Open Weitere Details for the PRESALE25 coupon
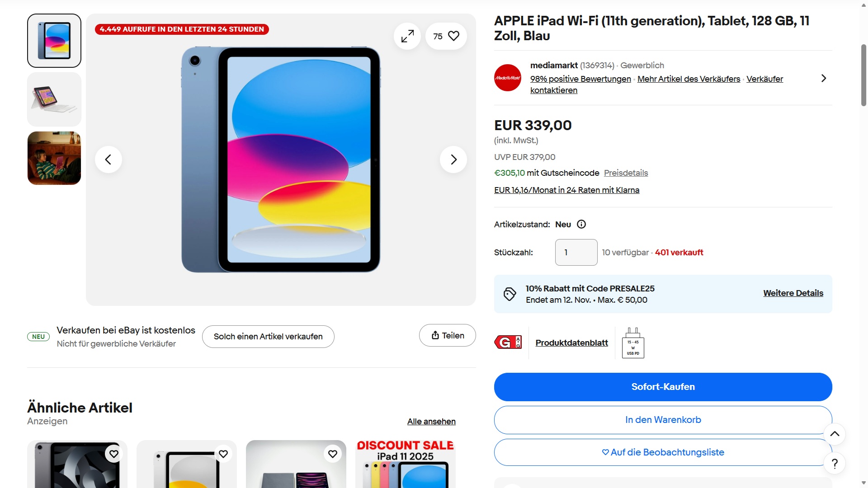This screenshot has width=868, height=488. pos(793,293)
